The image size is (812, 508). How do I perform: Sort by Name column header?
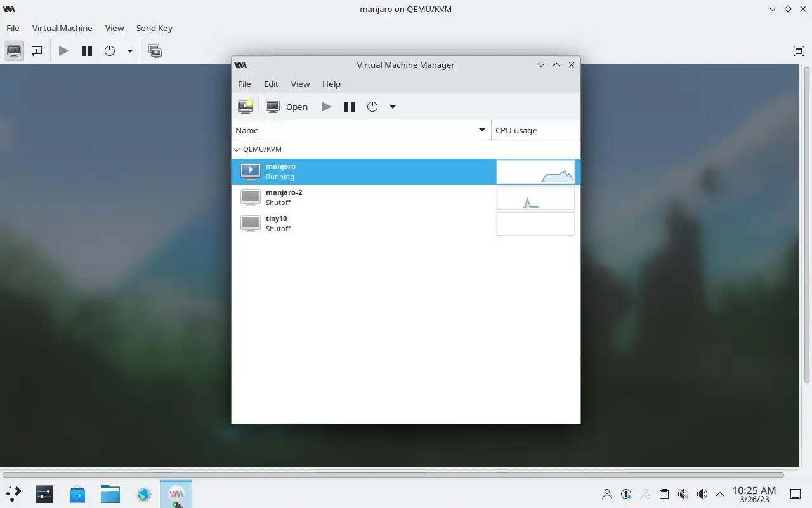click(361, 130)
